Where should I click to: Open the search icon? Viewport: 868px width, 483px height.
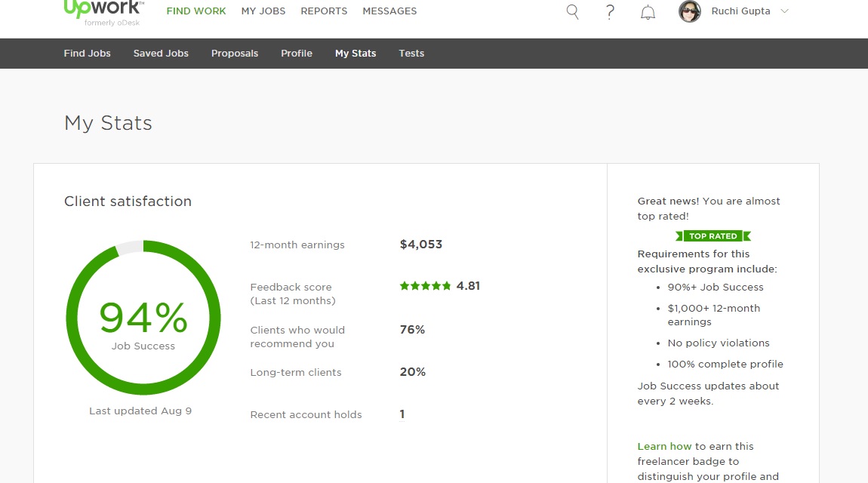click(572, 12)
